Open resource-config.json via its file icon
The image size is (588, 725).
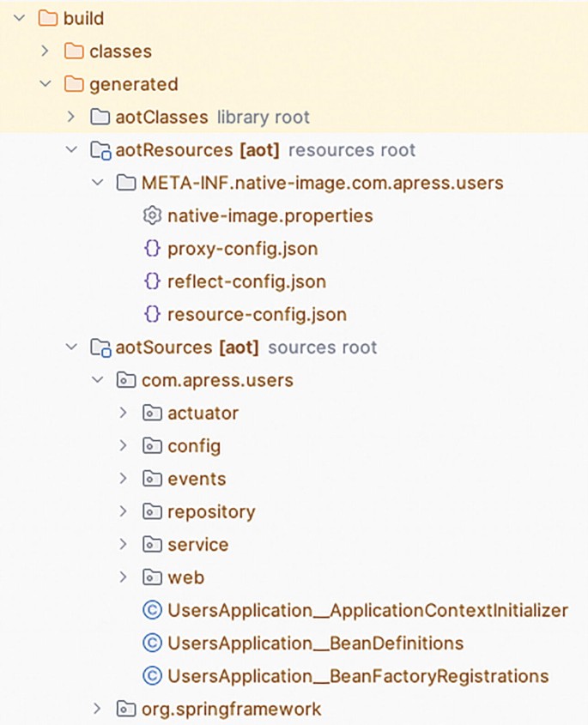(x=153, y=314)
